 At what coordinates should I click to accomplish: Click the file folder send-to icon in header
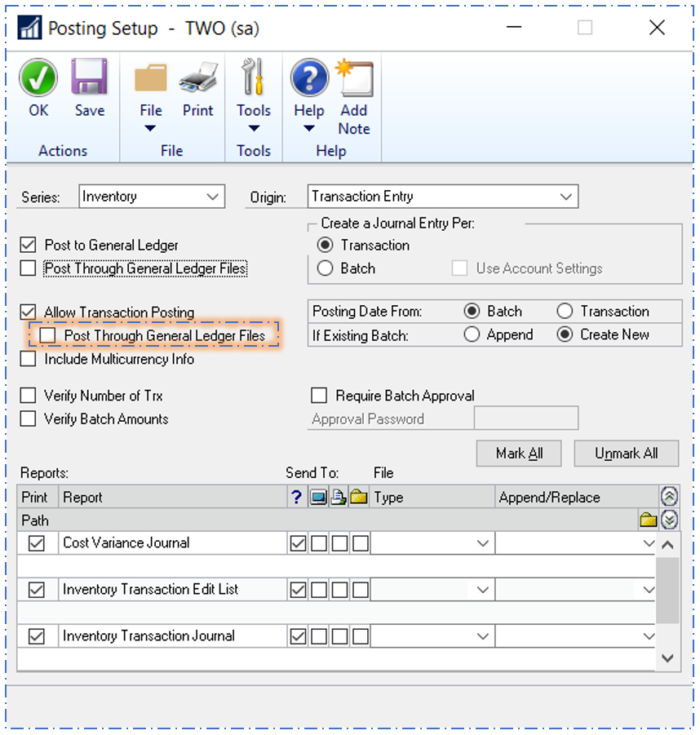tap(359, 496)
